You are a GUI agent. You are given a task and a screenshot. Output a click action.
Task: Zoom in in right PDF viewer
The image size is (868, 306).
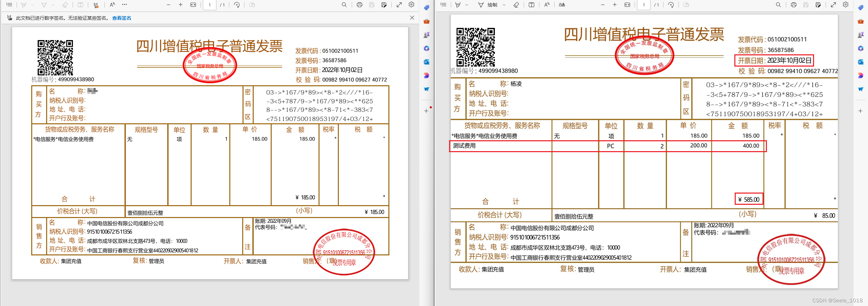615,5
